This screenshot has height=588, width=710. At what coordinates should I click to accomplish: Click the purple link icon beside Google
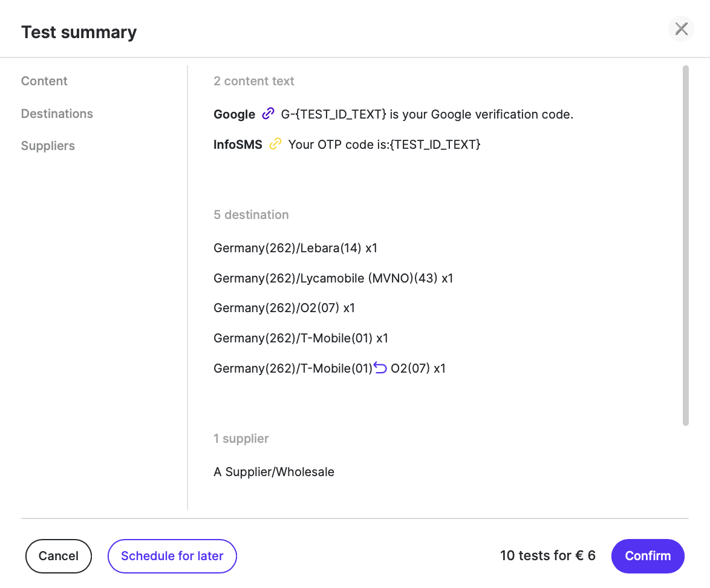[268, 114]
